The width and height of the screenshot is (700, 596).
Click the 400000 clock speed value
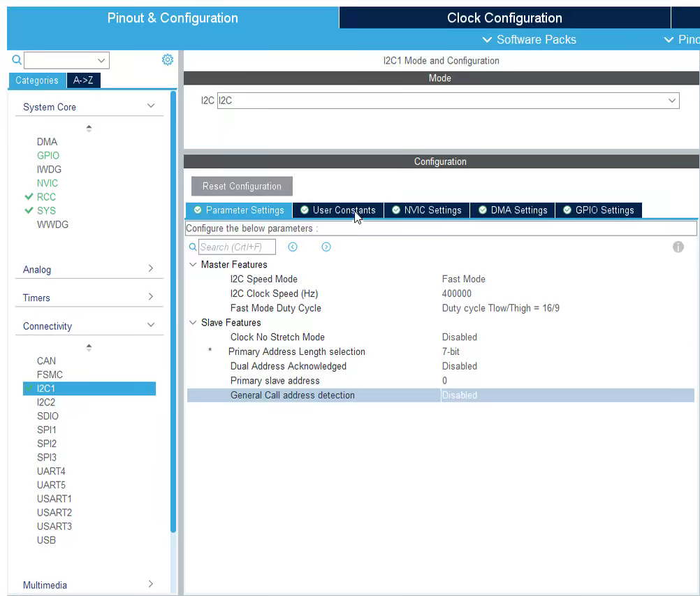pos(457,293)
